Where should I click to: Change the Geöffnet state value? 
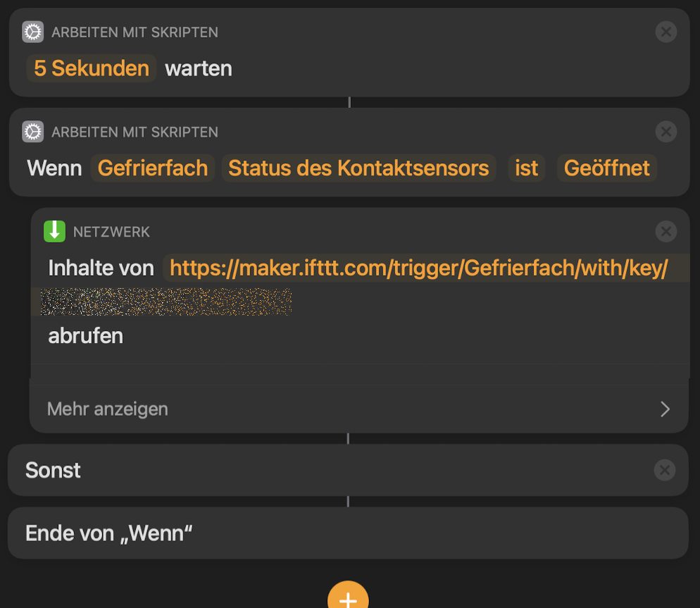(x=607, y=168)
